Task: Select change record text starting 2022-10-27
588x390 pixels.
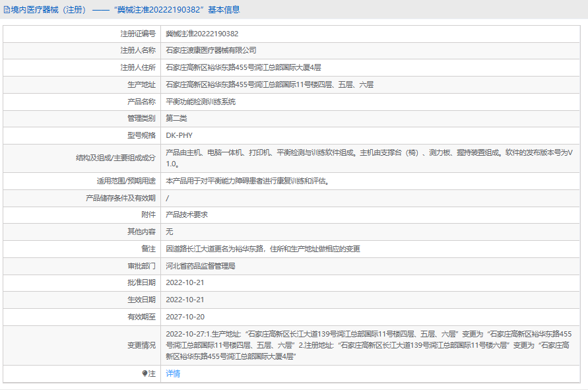Action: [x=369, y=345]
